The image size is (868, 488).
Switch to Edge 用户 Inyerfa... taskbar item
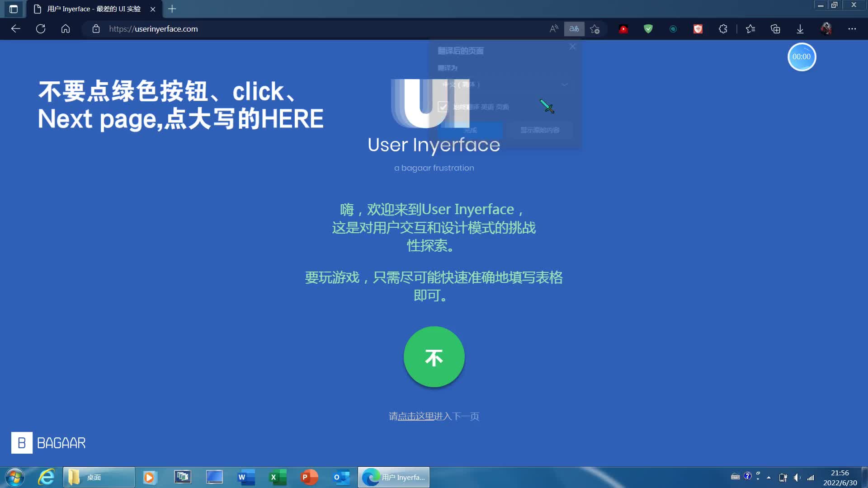coord(394,477)
